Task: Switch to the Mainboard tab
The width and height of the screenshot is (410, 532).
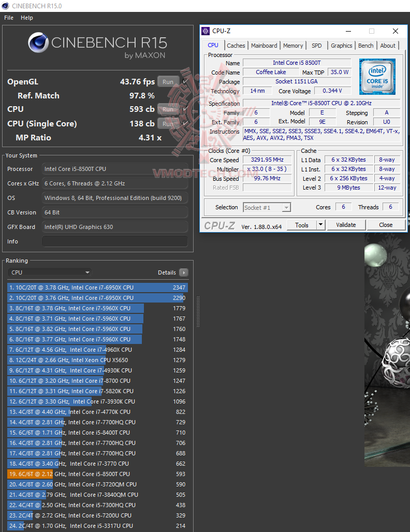Action: (264, 46)
